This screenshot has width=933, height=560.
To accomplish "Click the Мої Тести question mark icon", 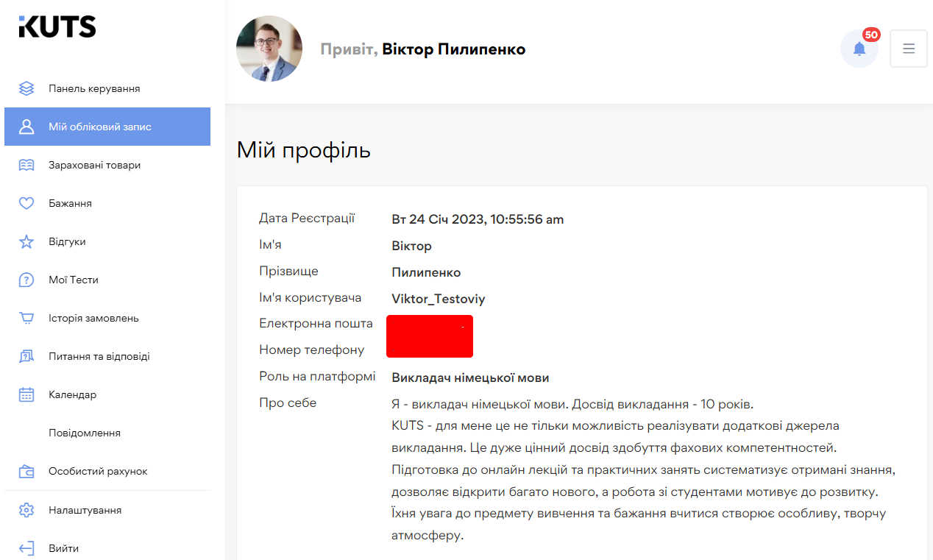I will 26,280.
